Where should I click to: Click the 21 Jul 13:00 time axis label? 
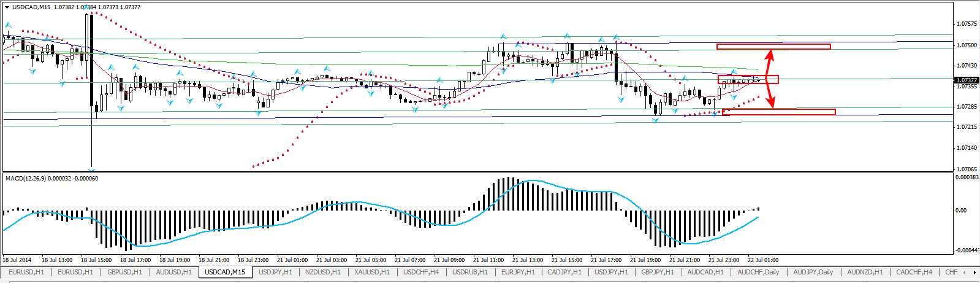click(x=528, y=259)
